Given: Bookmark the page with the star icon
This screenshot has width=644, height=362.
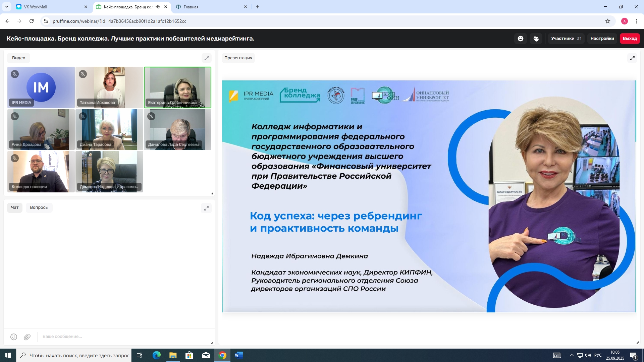Looking at the screenshot, I should (x=608, y=21).
